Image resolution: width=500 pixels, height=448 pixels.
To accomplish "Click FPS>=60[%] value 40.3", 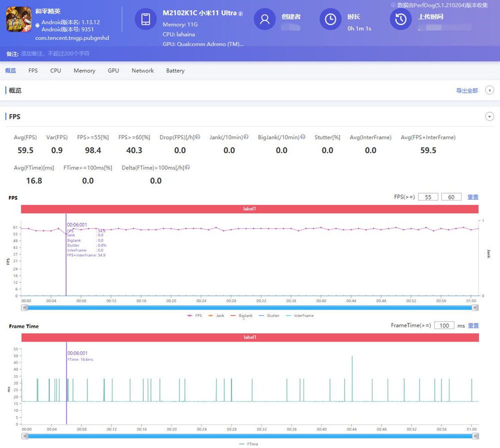I will (134, 150).
